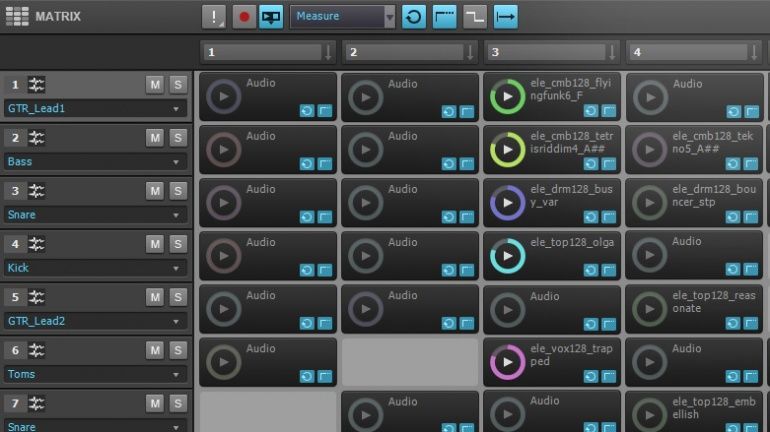Image resolution: width=770 pixels, height=432 pixels.
Task: Select the column 2 header
Action: [400, 52]
